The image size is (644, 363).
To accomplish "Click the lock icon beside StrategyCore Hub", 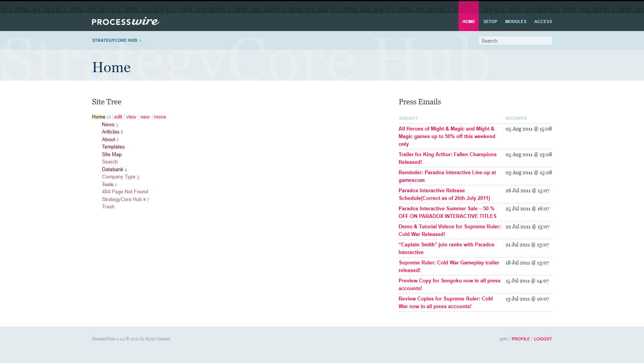I will tap(145, 199).
